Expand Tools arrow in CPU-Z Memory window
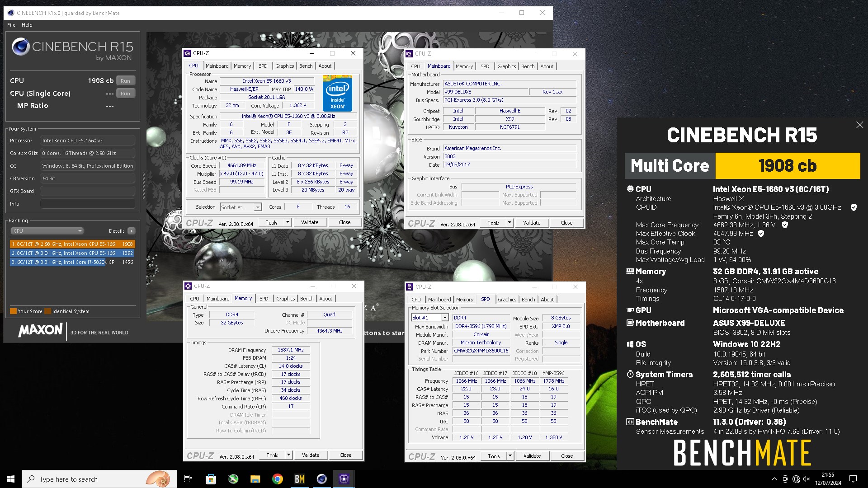This screenshot has height=488, width=868. [x=288, y=455]
